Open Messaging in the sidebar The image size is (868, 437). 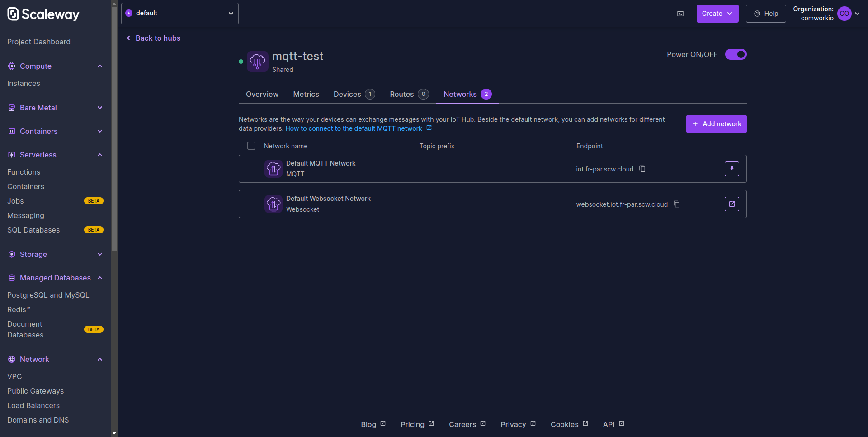pyautogui.click(x=26, y=215)
